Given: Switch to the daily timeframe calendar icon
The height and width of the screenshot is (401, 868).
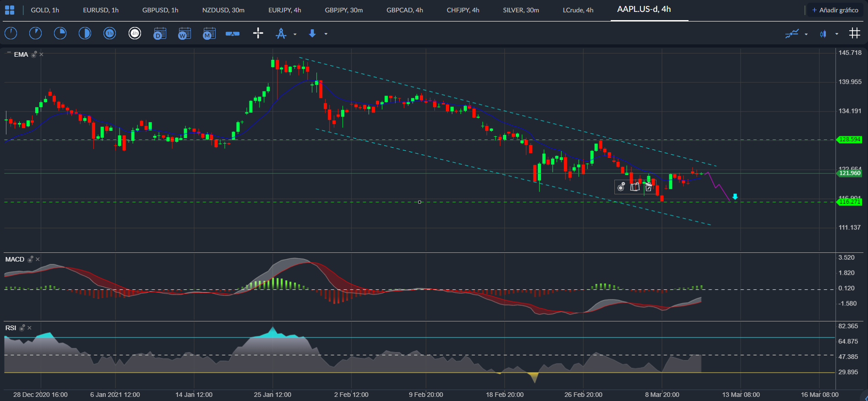Looking at the screenshot, I should (159, 33).
